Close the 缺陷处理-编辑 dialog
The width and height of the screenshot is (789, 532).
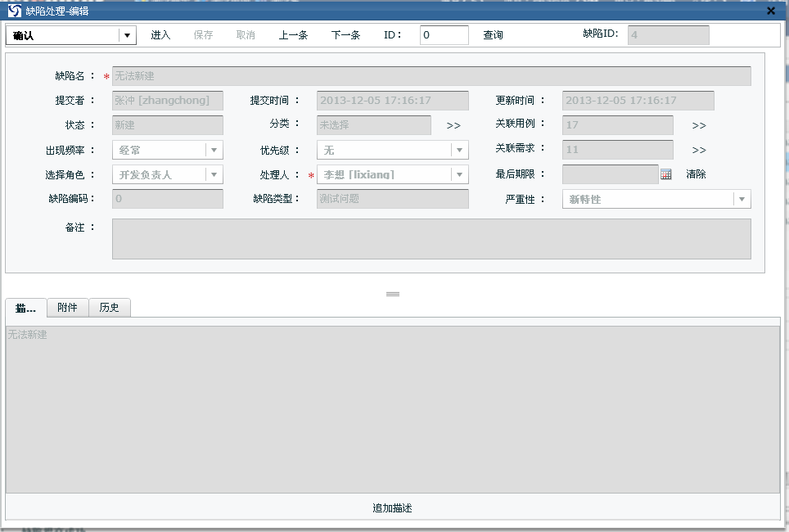[771, 11]
